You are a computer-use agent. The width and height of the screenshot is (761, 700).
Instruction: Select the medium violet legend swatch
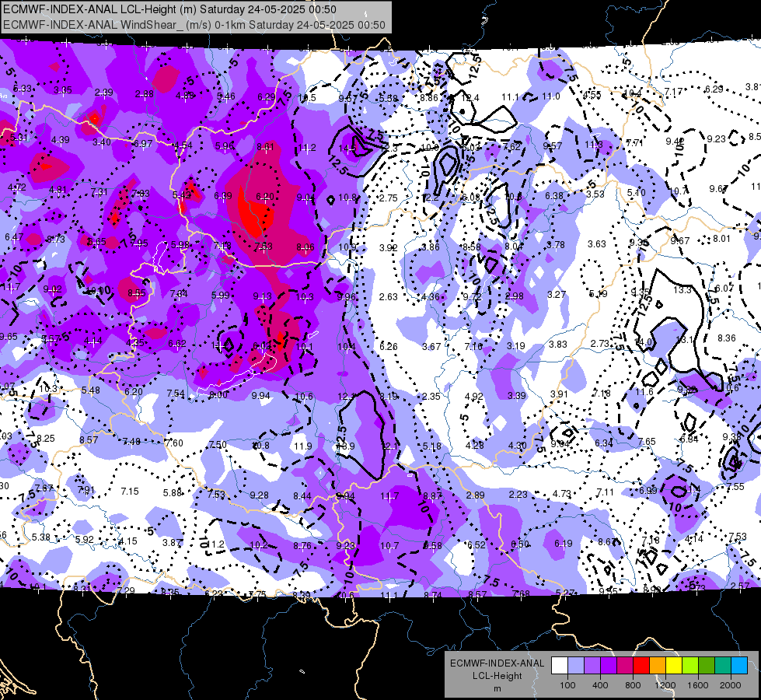pyautogui.click(x=592, y=665)
